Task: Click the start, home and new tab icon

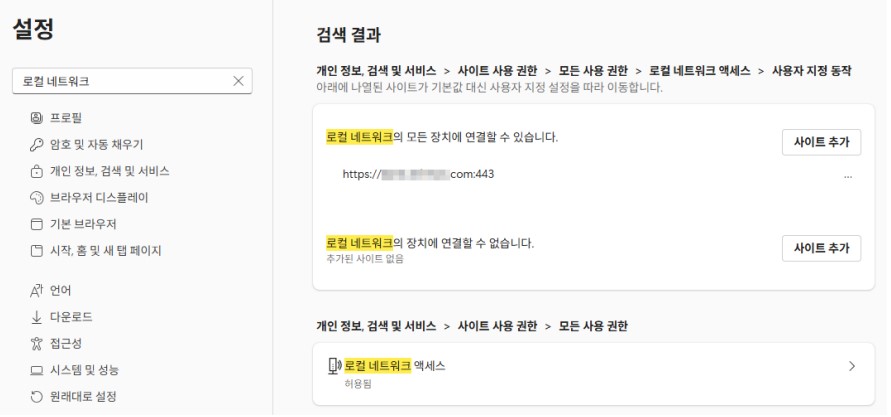Action: tap(37, 250)
